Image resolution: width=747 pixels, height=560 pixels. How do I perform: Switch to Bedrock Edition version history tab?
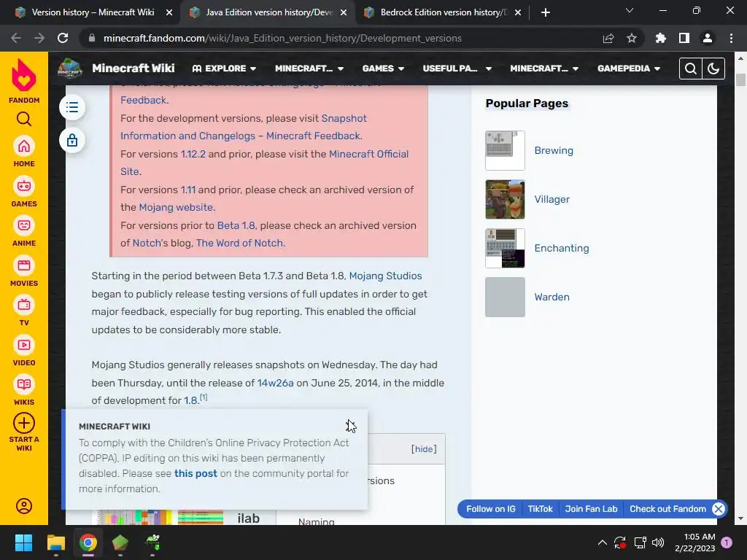[x=444, y=12]
